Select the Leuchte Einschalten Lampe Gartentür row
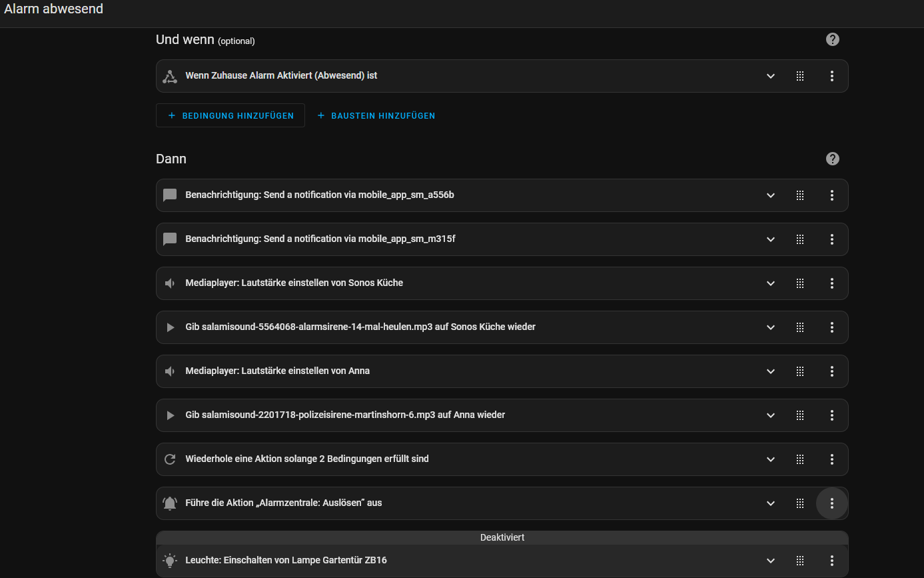Screen dimensions: 924x578 click(400, 561)
